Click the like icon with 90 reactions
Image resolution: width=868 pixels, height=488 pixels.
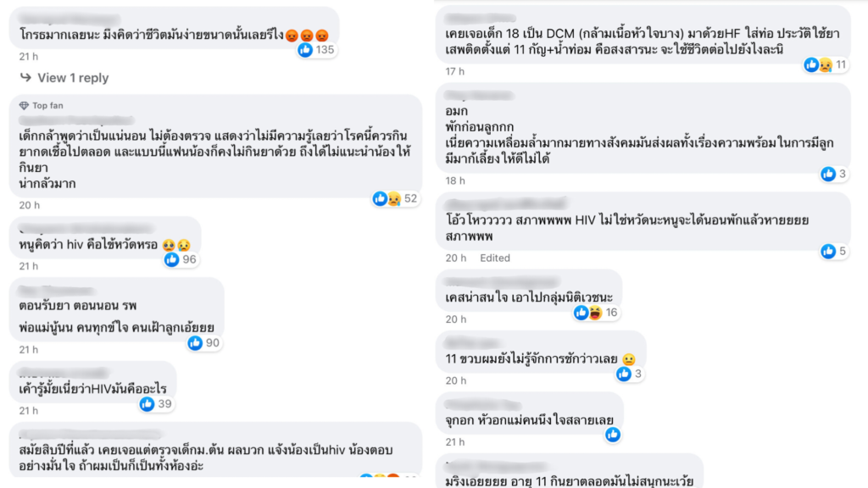pos(195,343)
